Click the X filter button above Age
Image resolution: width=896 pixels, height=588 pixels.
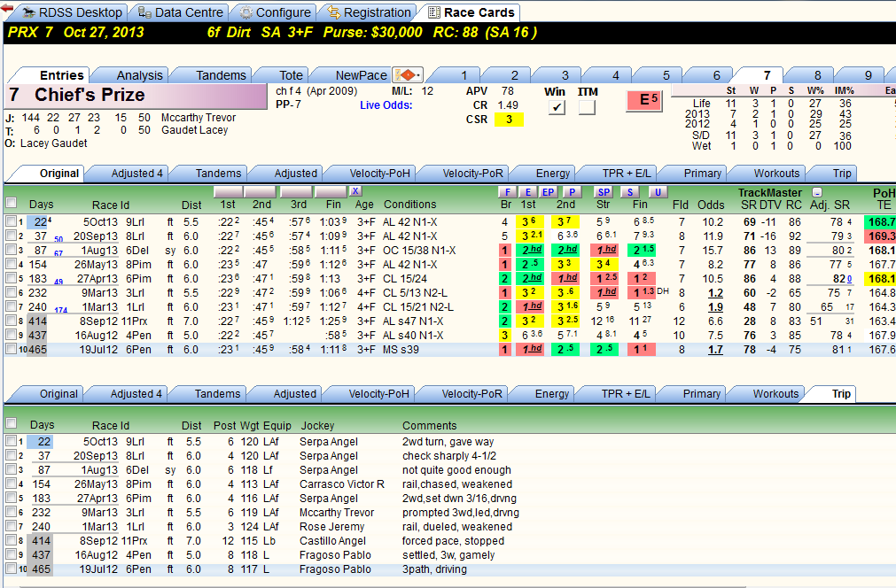click(x=355, y=191)
